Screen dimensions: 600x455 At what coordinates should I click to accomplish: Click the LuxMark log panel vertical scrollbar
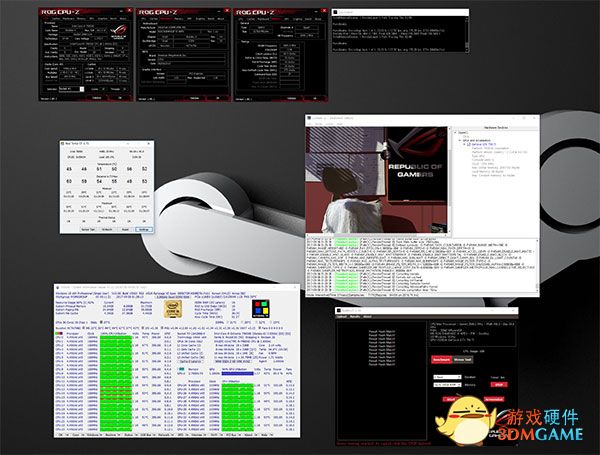[x=537, y=264]
